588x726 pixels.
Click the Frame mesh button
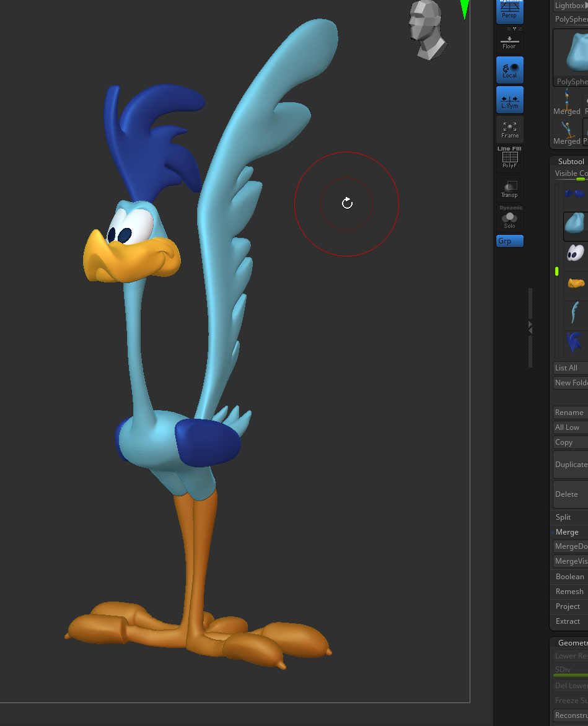pos(510,129)
